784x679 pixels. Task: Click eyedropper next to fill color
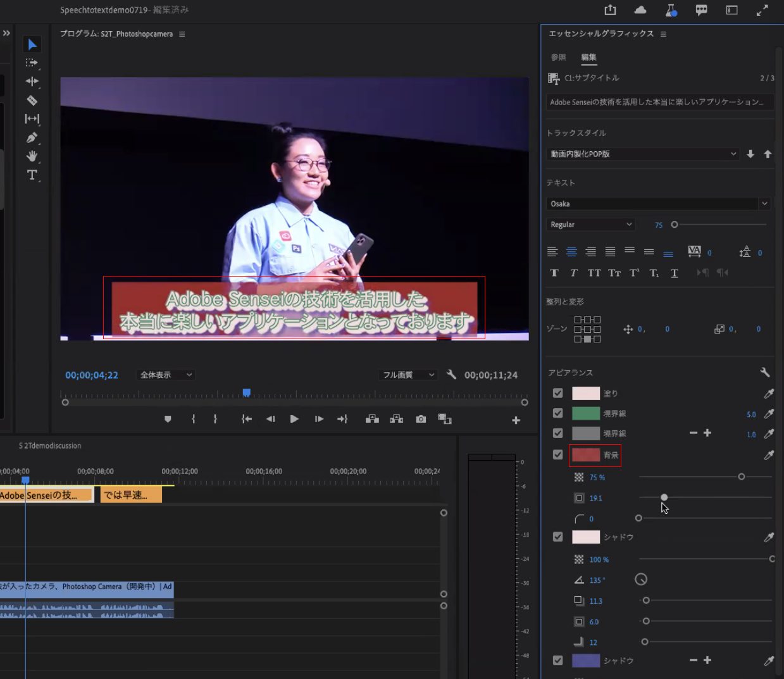[x=769, y=394]
